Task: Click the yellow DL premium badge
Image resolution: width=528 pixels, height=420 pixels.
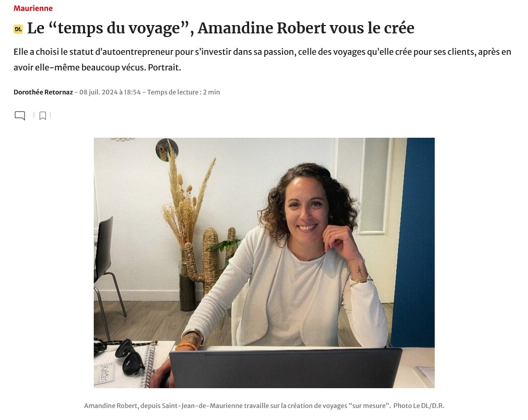Action: (x=18, y=29)
